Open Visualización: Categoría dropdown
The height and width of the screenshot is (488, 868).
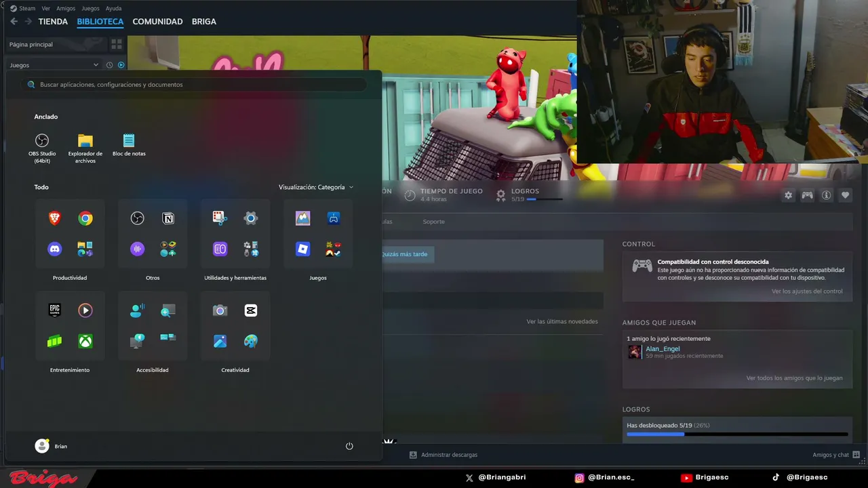(316, 187)
